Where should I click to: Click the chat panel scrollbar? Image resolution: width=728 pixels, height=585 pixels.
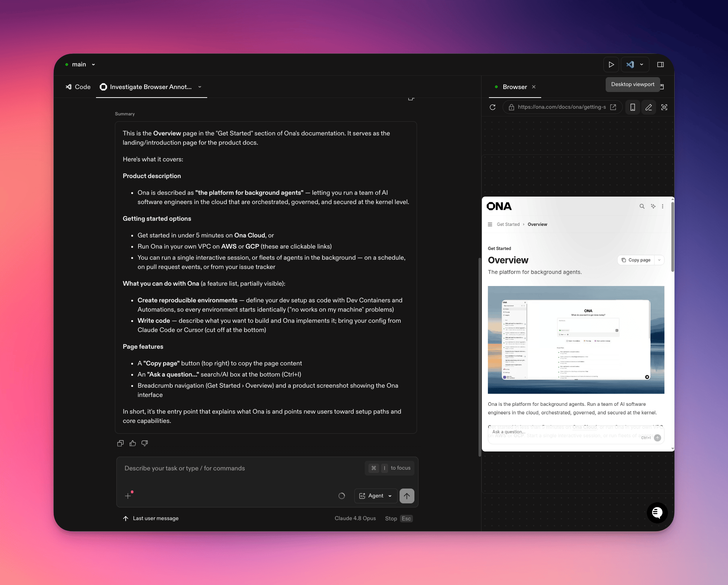tap(480, 356)
